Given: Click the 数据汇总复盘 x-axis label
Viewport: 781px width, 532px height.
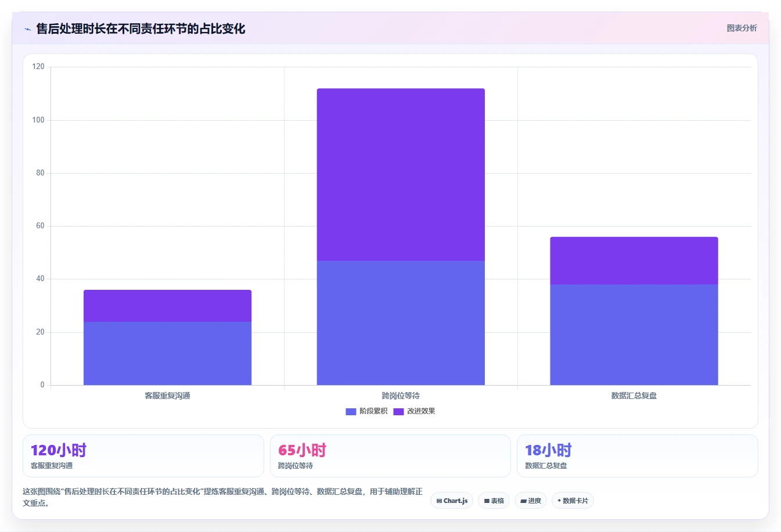Looking at the screenshot, I should 634,396.
